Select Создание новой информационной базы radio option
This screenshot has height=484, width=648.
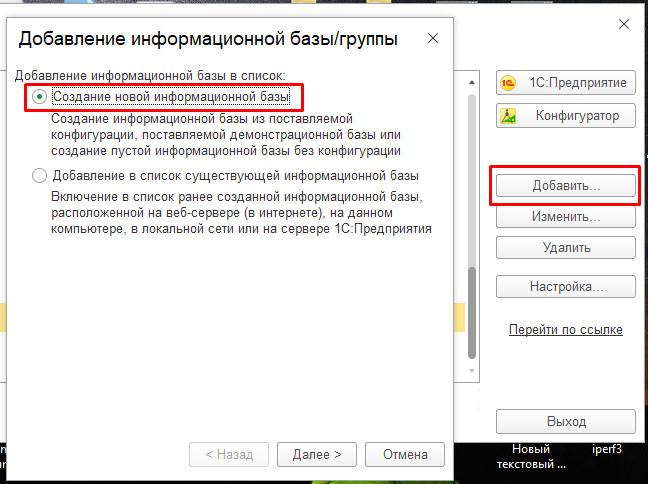[x=40, y=97]
